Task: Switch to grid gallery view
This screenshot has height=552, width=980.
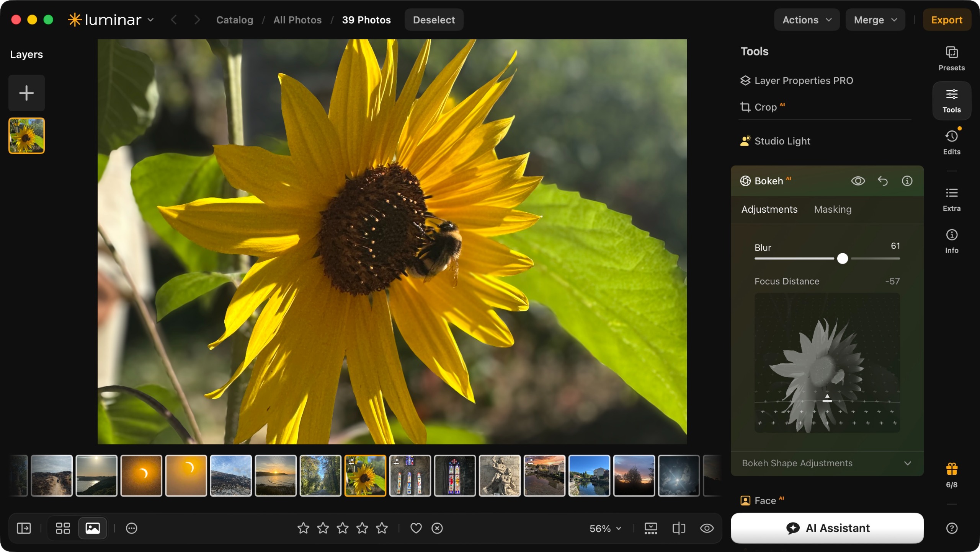Action: (x=63, y=528)
